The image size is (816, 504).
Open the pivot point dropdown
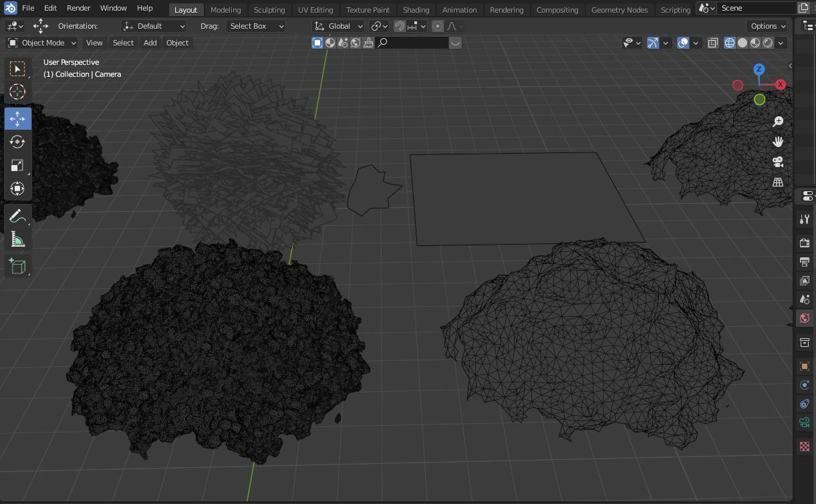380,26
